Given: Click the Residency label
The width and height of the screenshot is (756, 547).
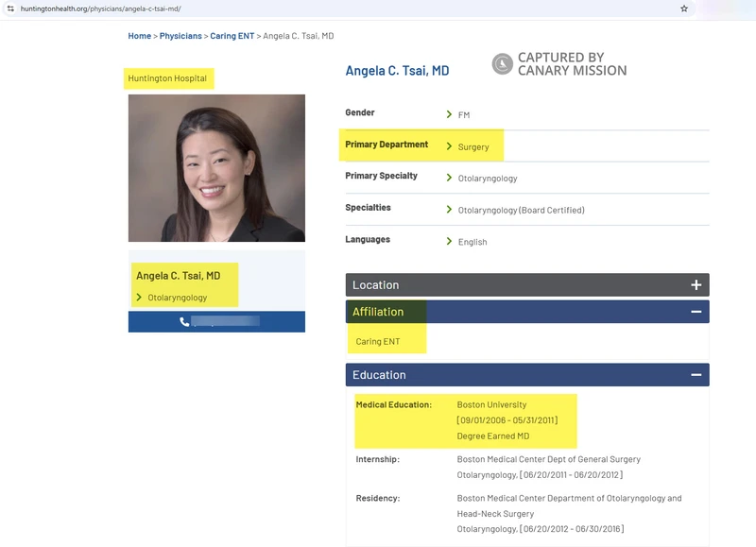Looking at the screenshot, I should pyautogui.click(x=378, y=498).
